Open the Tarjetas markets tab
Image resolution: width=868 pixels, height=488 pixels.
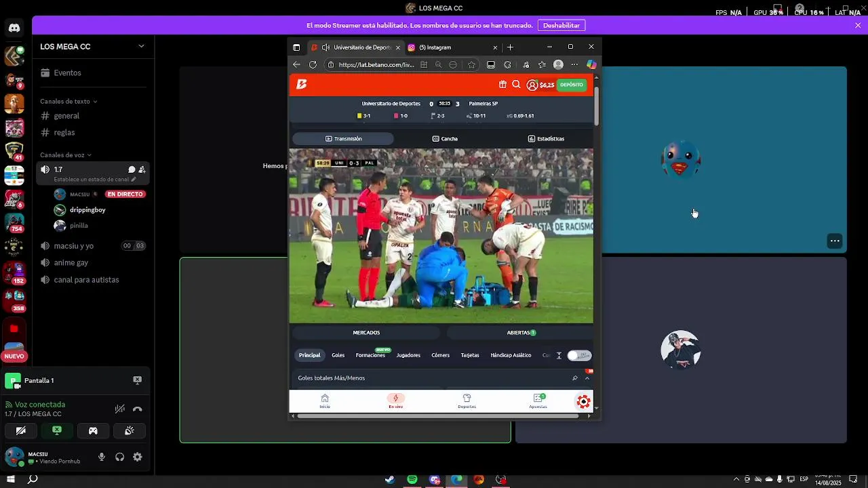click(470, 355)
